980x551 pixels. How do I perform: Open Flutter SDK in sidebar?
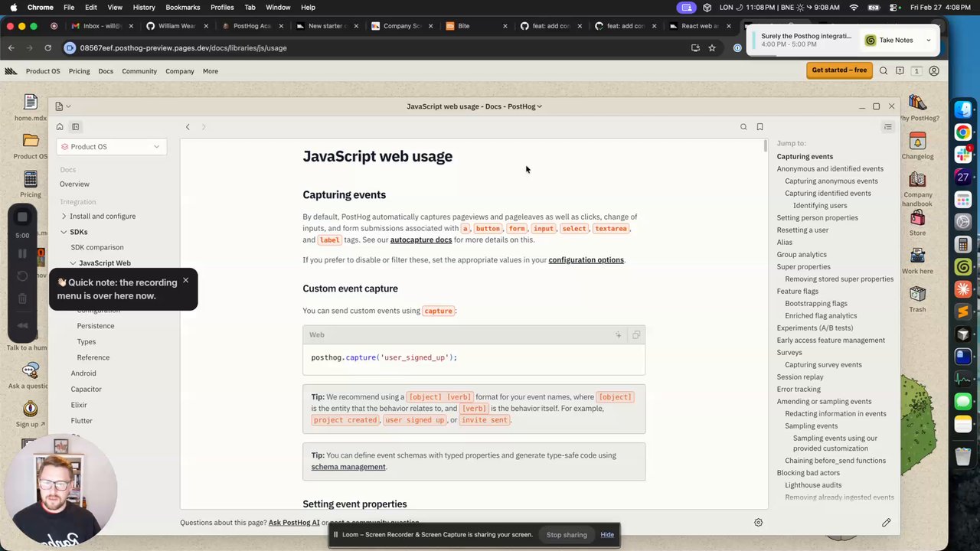click(82, 421)
